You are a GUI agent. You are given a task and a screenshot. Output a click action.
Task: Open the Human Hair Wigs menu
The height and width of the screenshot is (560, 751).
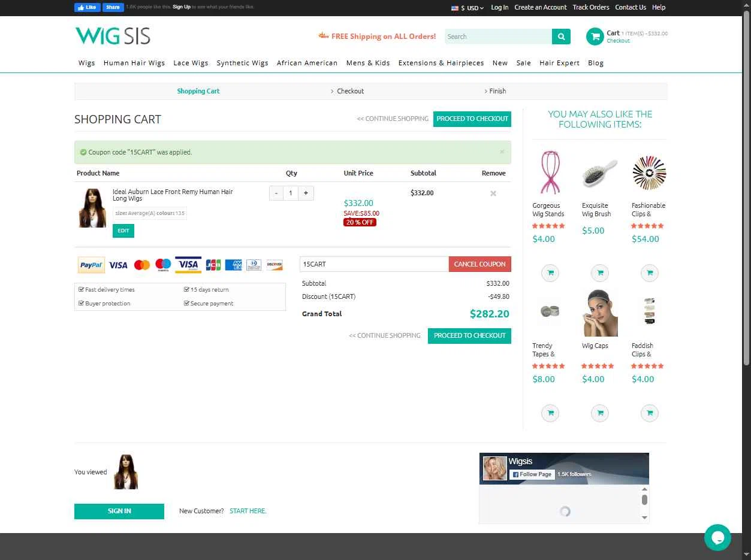[134, 63]
